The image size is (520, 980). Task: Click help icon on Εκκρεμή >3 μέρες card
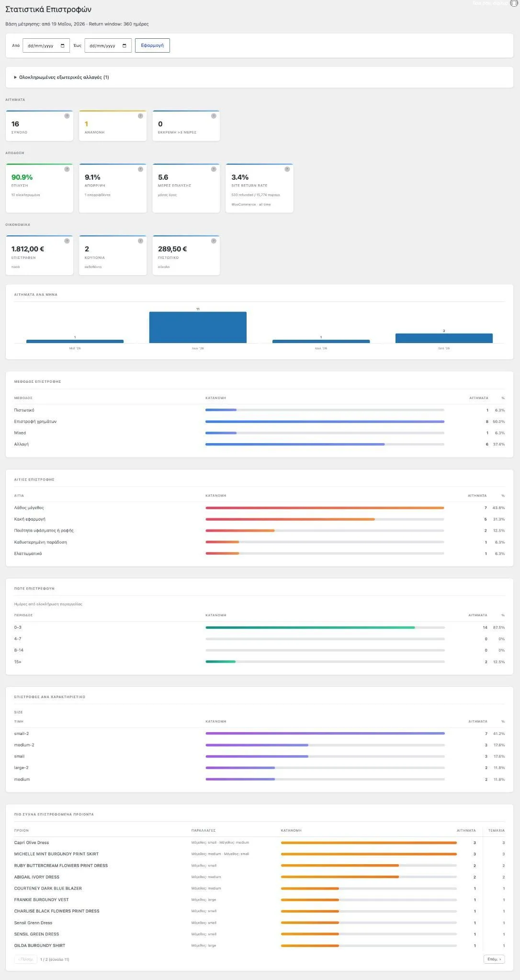point(214,116)
